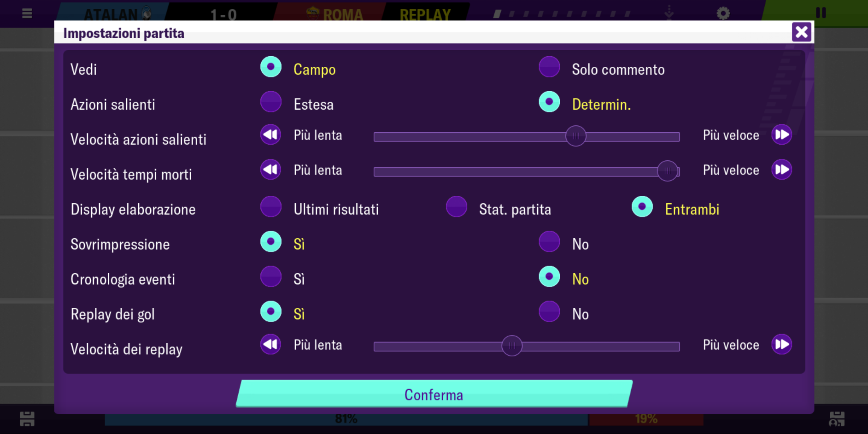
Task: Select Estesa for Azioni salienti
Action: pos(270,102)
